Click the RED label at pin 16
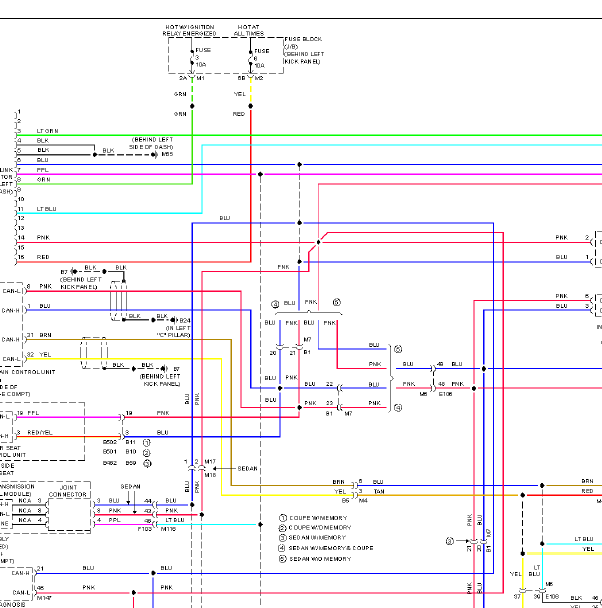 (43, 257)
